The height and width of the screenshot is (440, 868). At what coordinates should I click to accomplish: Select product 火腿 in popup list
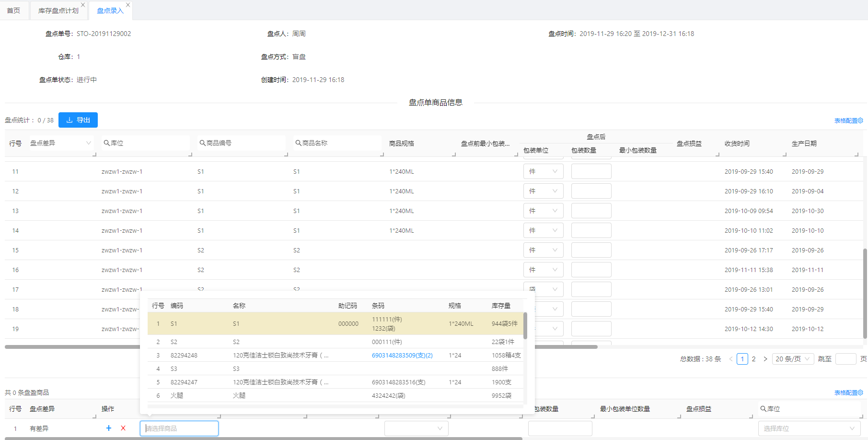click(336, 395)
